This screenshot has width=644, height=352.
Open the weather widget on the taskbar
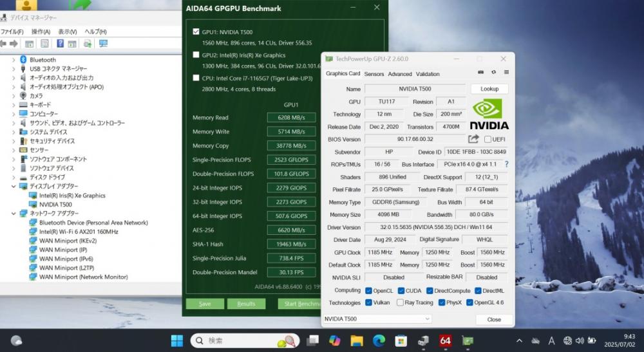17,340
